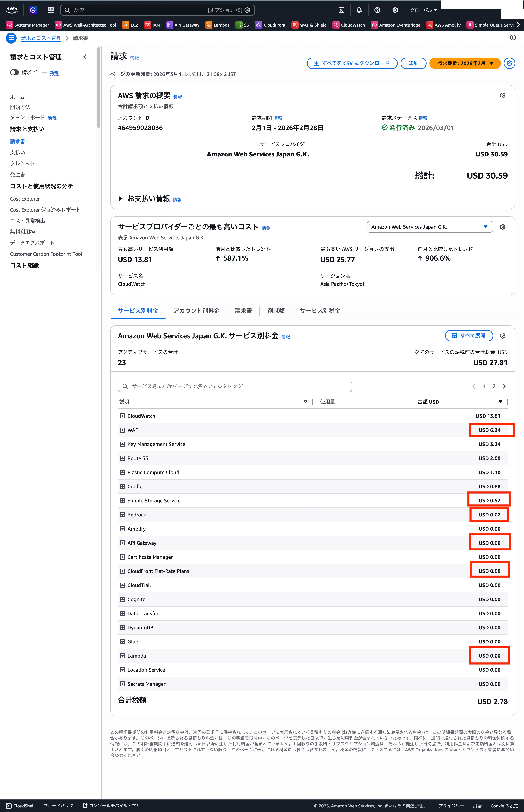This screenshot has height=812, width=524.
Task: Collapse the 請求とコスト管理 sidebar
Action: (85, 57)
